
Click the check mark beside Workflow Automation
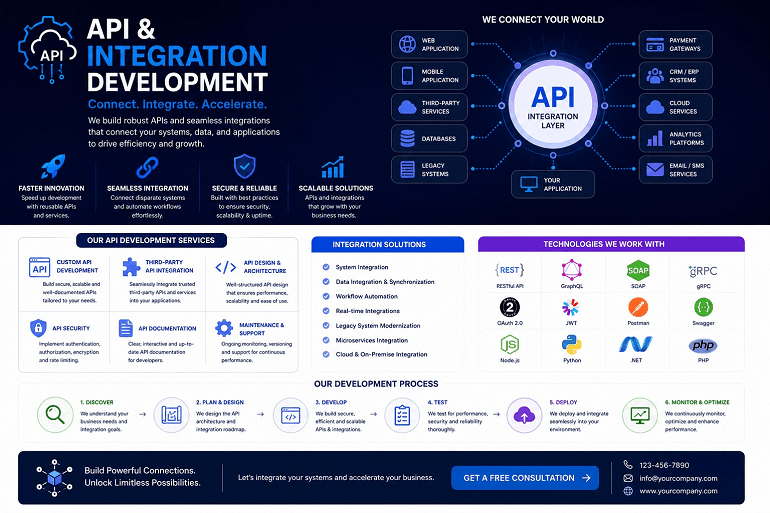(x=326, y=297)
